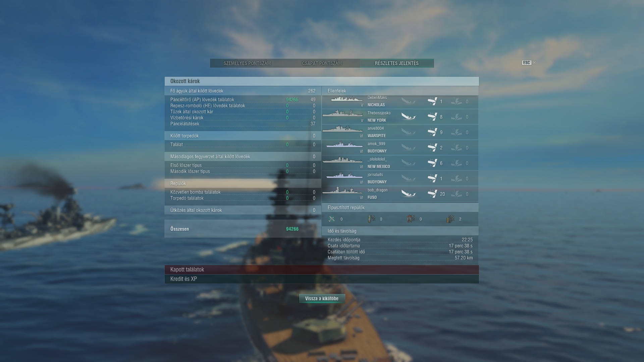Click the sunk ship icon for NEW YORK
644x362 pixels.
coord(409,117)
